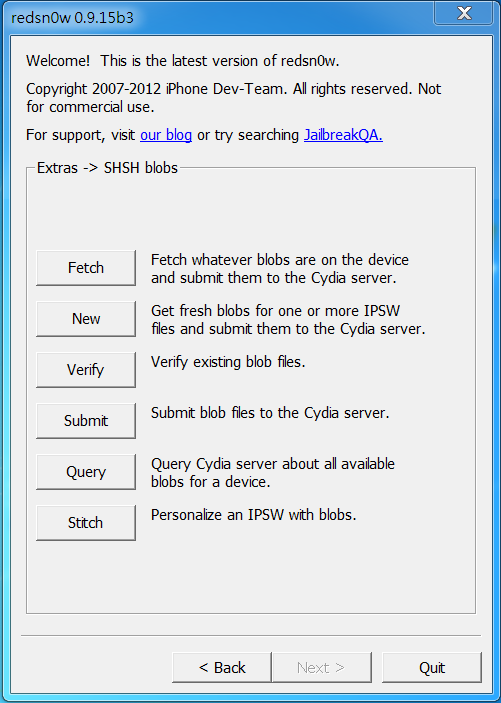Open the 'our blog' support link
The width and height of the screenshot is (501, 703).
coord(166,135)
